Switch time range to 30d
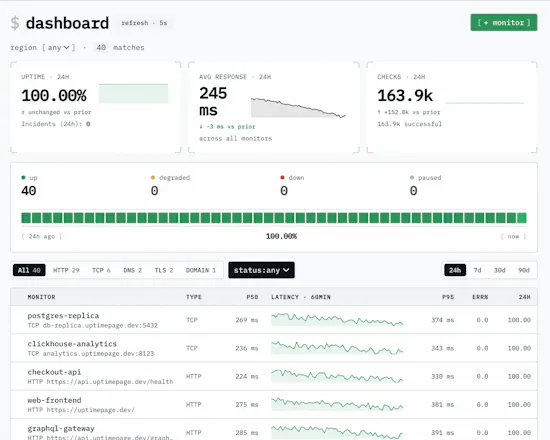The width and height of the screenshot is (550, 440). tap(499, 270)
